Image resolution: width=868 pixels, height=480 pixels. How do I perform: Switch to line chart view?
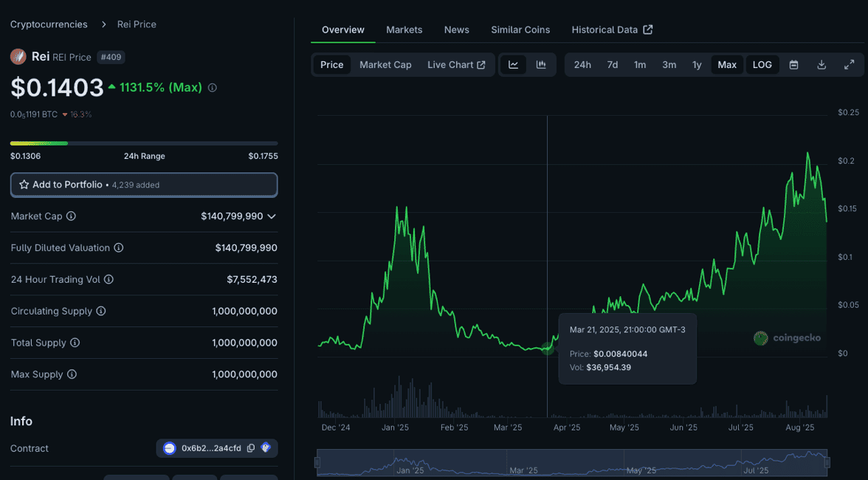coord(513,65)
